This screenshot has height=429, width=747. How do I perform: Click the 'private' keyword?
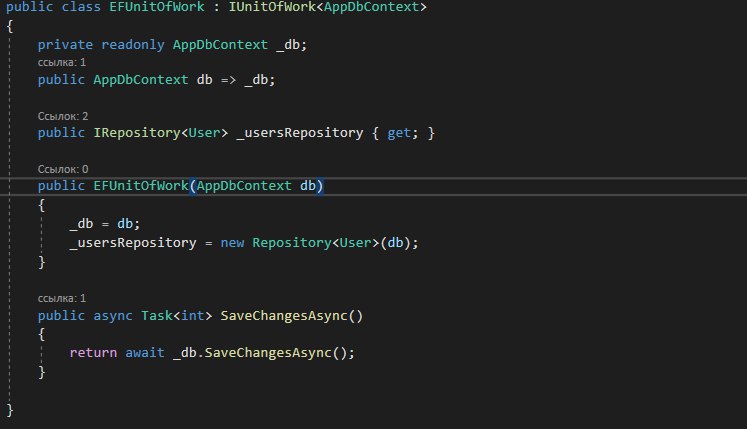coord(65,45)
